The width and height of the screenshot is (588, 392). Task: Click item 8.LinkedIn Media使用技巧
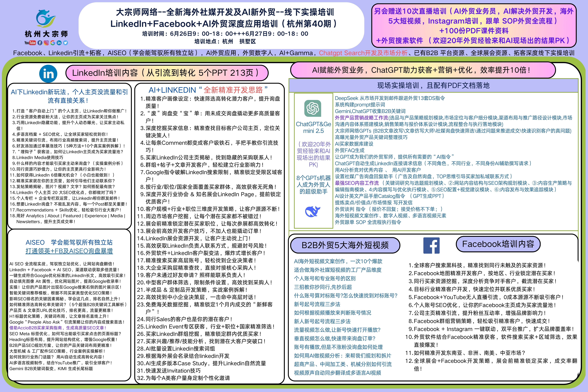pyautogui.click(x=38, y=157)
